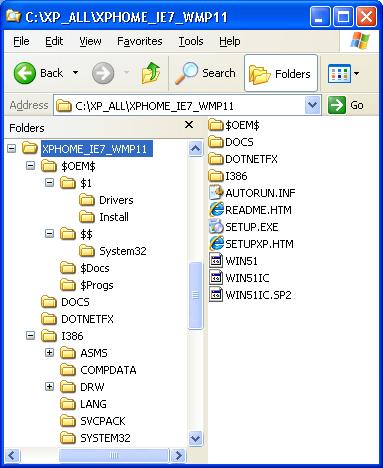This screenshot has width=383, height=468.
Task: Open the View menu
Action: point(90,41)
